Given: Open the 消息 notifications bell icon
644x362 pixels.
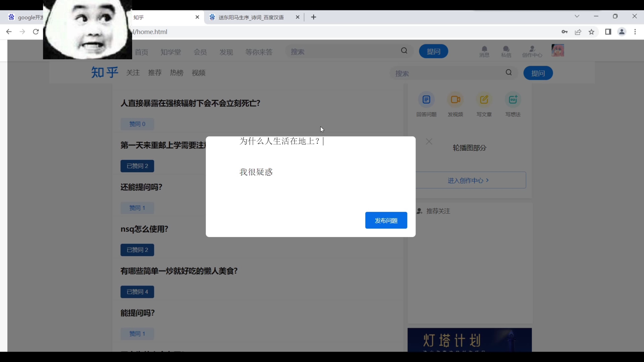Looking at the screenshot, I should coord(484,52).
